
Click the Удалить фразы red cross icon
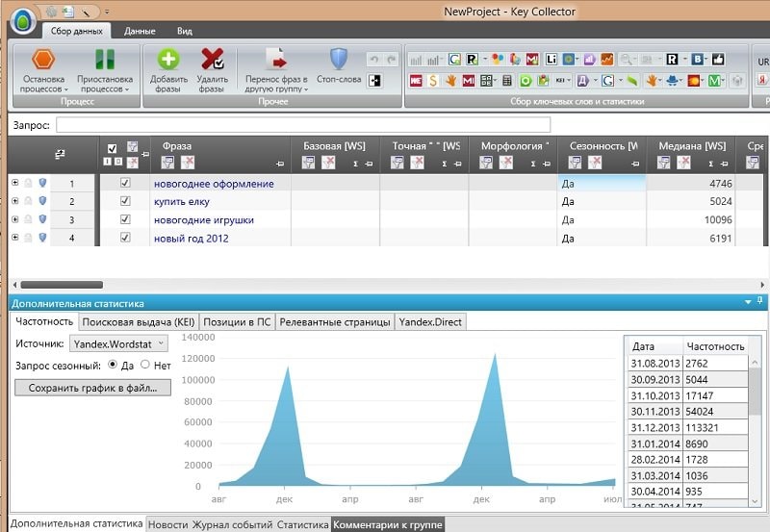pyautogui.click(x=212, y=59)
